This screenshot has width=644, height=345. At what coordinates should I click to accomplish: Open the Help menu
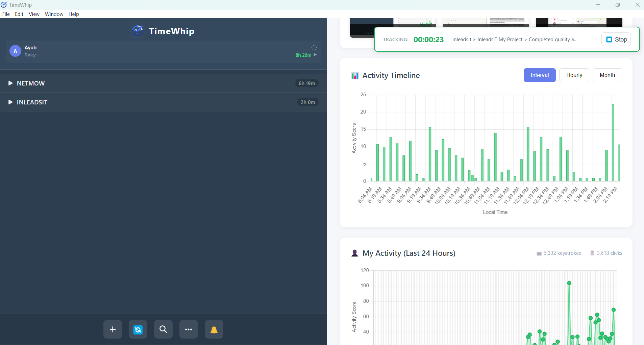point(74,14)
